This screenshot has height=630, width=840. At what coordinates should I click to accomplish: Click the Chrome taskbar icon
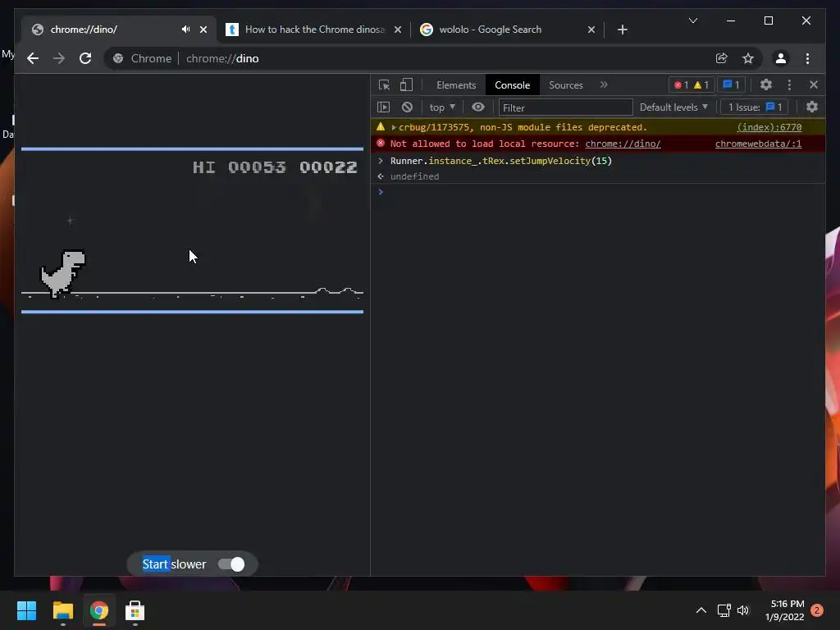[98, 610]
